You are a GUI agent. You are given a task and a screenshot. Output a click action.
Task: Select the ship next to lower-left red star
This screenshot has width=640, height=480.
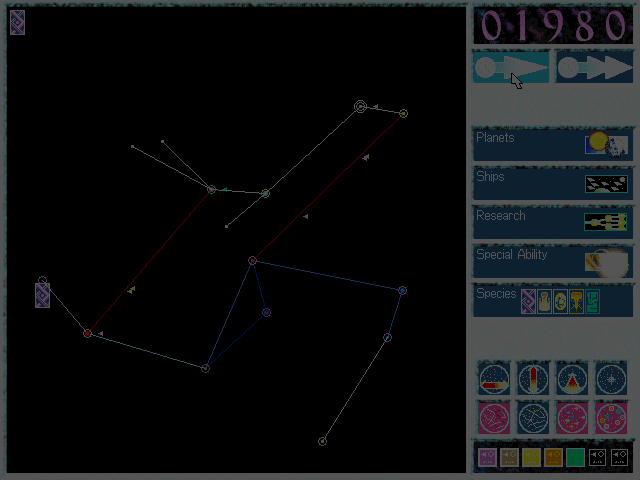click(100, 333)
